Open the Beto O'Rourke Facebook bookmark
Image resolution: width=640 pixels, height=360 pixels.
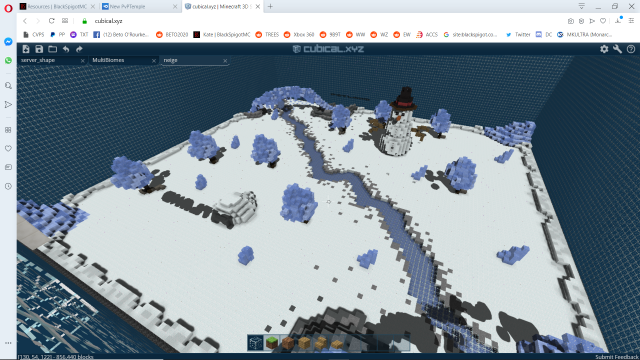pos(121,35)
